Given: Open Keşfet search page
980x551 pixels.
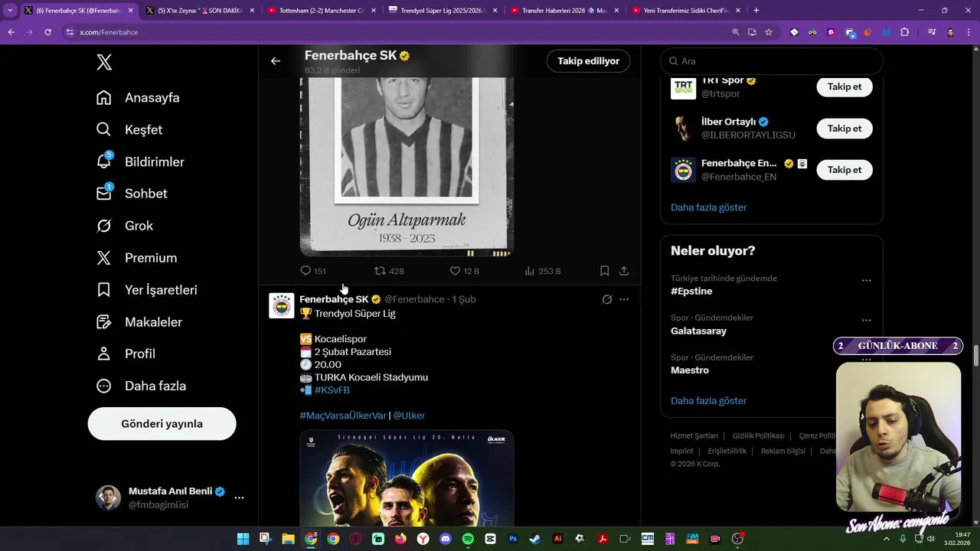Looking at the screenshot, I should [x=129, y=129].
